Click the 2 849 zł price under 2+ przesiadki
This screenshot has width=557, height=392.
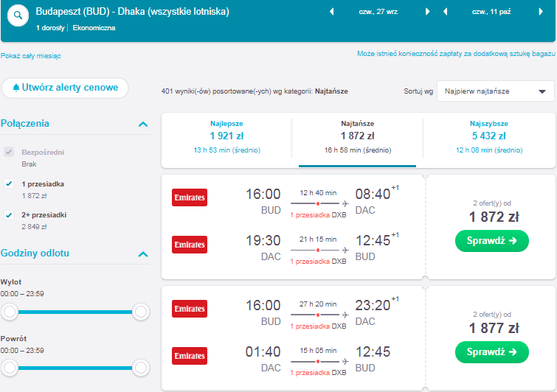click(34, 227)
